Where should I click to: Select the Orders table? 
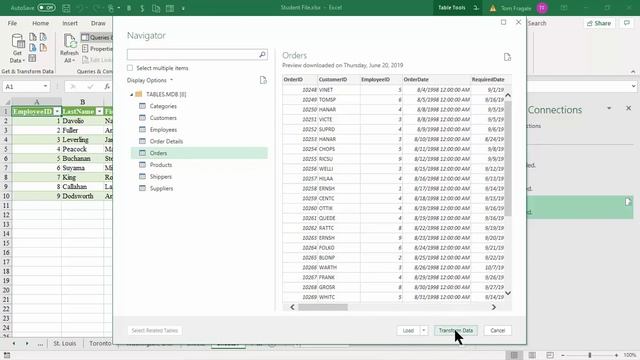pyautogui.click(x=199, y=153)
